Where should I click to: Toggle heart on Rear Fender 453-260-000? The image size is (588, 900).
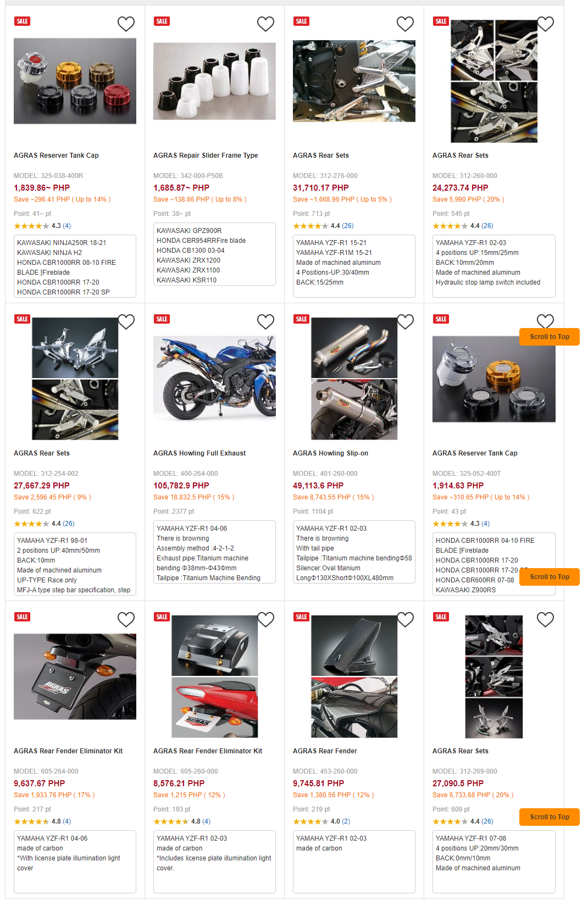click(x=406, y=619)
